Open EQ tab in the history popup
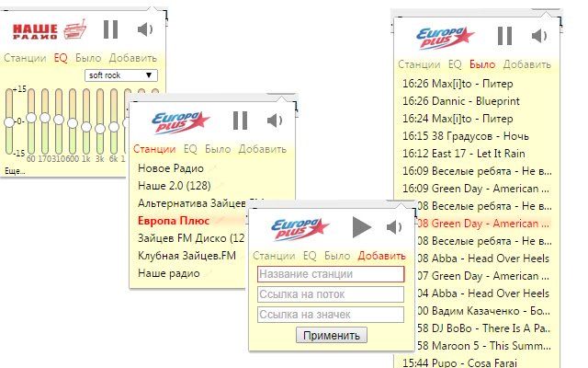 [x=455, y=64]
